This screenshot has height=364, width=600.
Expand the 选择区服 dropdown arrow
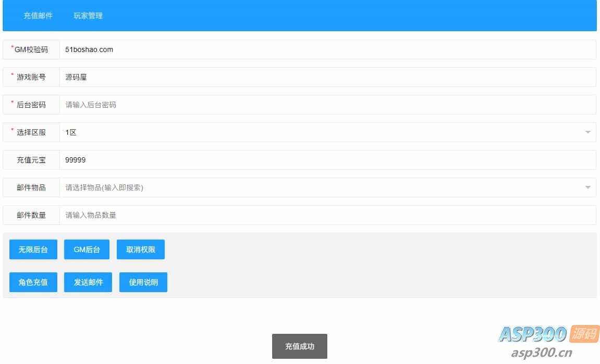pyautogui.click(x=588, y=132)
